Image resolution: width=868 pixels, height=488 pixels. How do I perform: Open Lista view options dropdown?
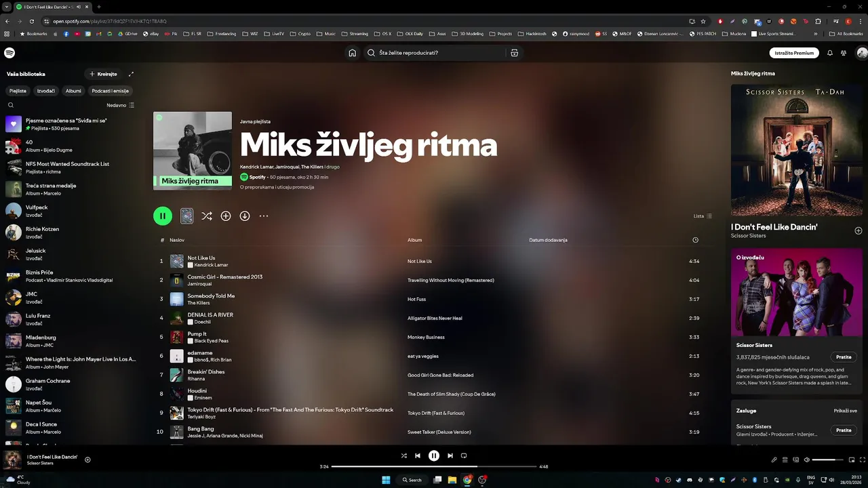coord(703,216)
